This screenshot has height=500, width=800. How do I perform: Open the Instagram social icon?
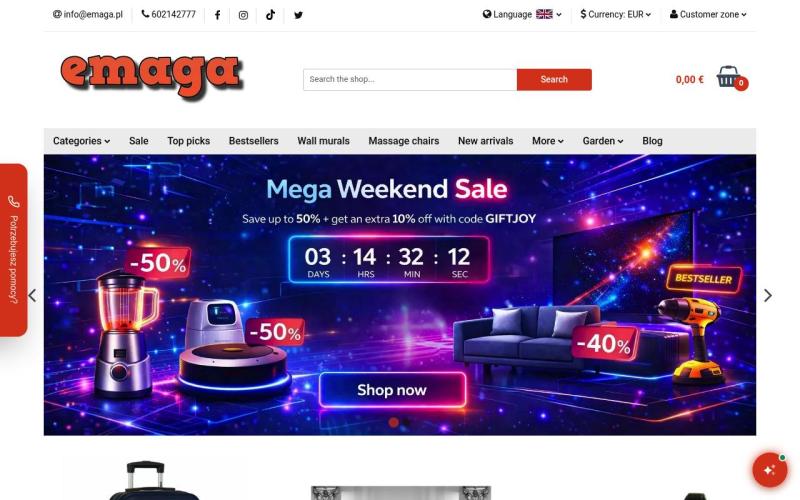point(243,15)
